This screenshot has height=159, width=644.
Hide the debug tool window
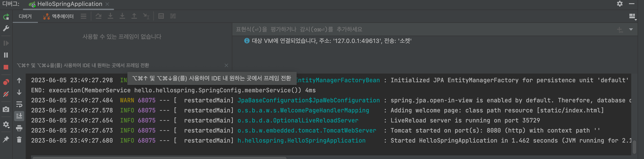coord(632,4)
